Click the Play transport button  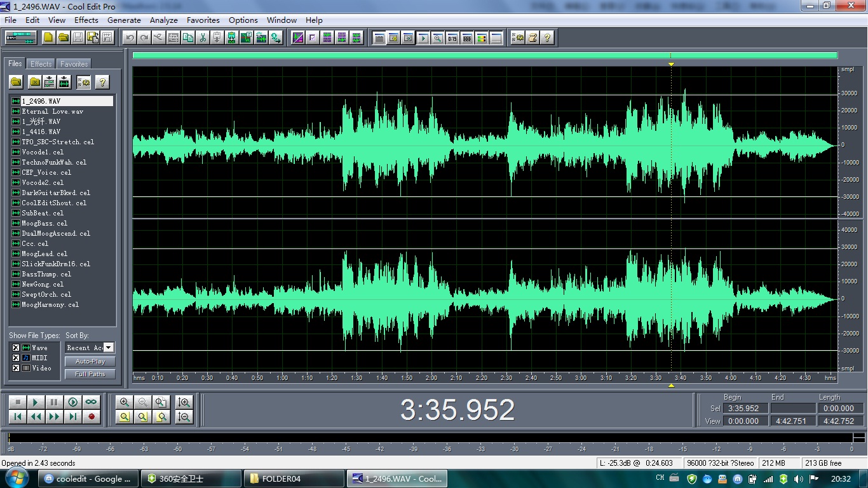36,402
